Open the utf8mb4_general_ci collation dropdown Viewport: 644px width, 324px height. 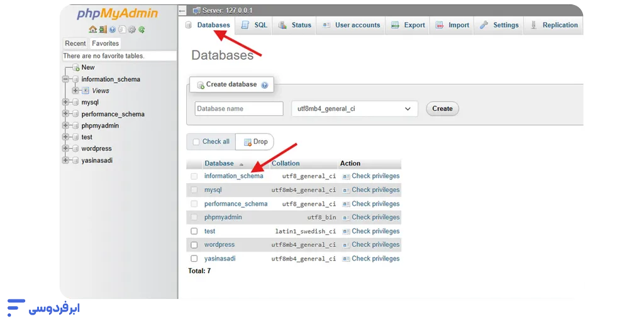coord(355,109)
